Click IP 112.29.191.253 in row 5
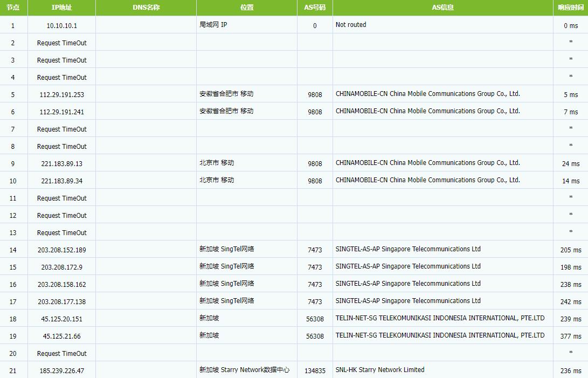 pos(61,94)
